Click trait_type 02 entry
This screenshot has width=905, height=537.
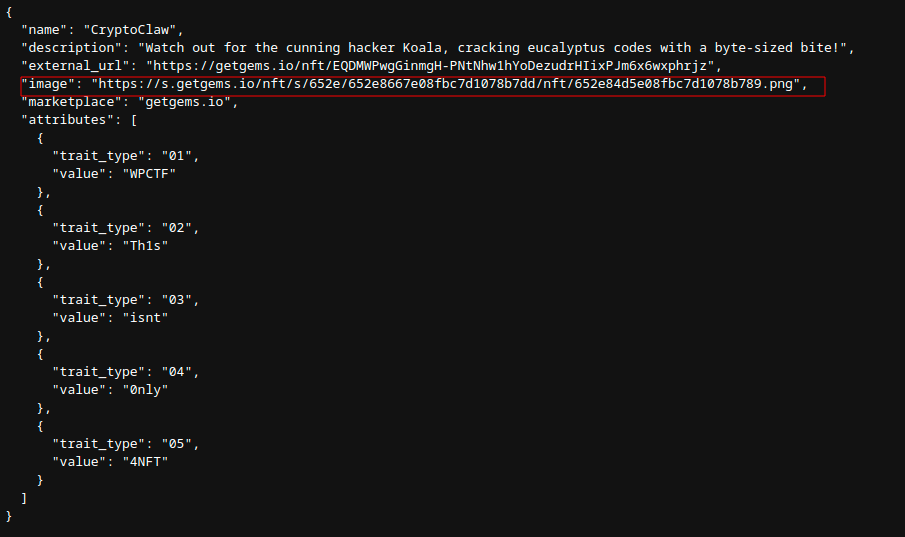pos(126,228)
